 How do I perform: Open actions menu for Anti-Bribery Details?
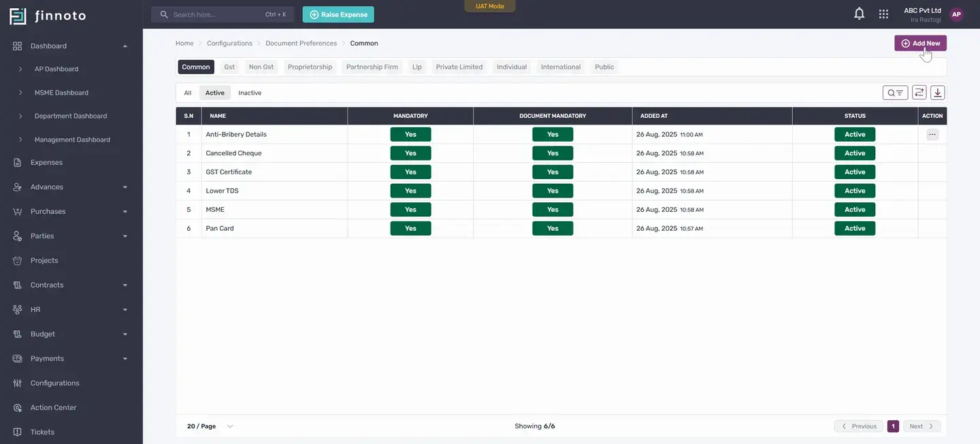[x=932, y=134]
